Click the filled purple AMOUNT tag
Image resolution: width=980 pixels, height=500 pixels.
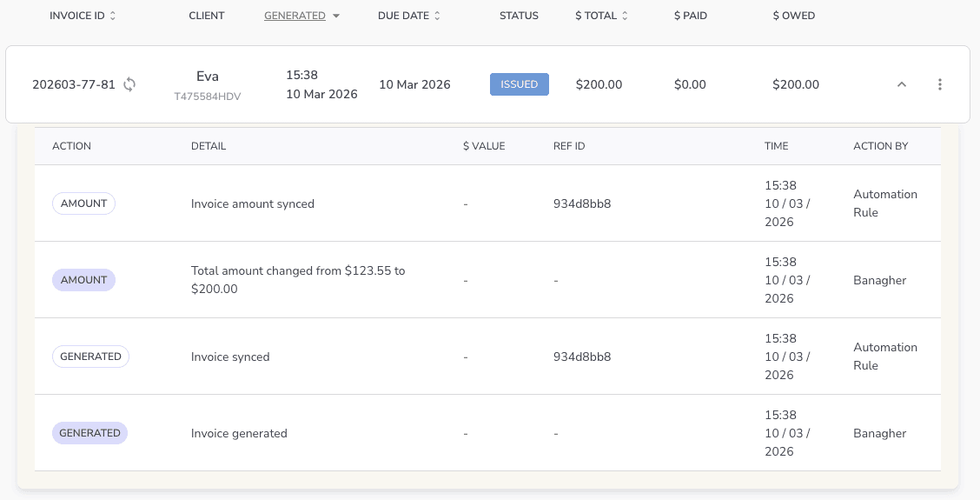click(83, 280)
